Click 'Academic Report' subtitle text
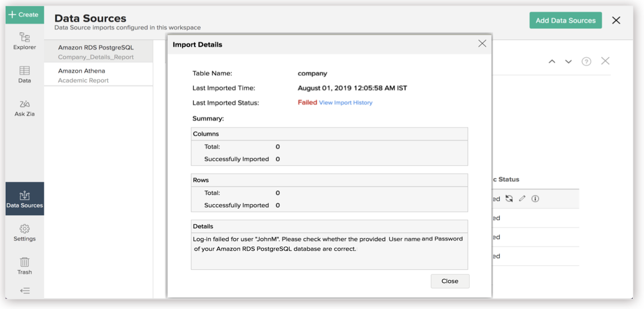 coord(84,80)
